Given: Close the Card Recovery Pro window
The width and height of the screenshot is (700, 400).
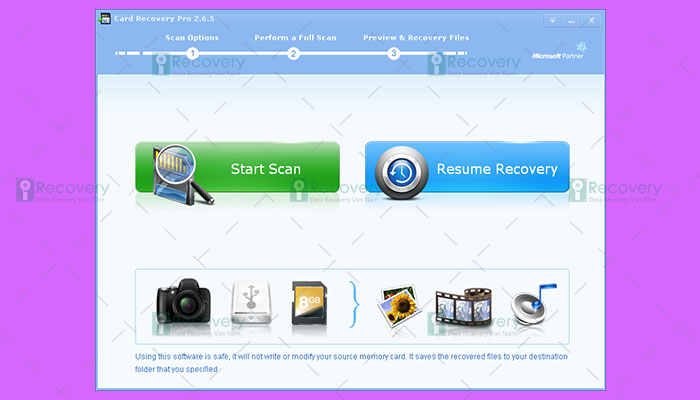Looking at the screenshot, I should tap(591, 20).
